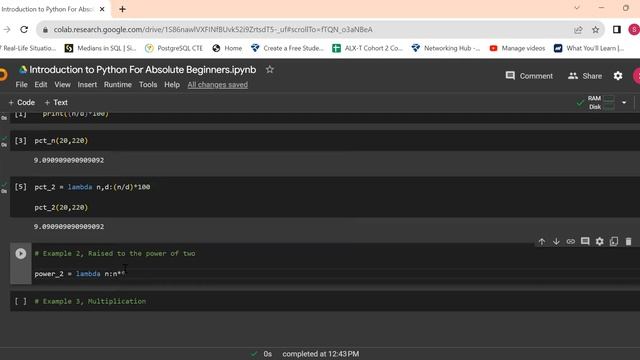Open the File menu
The image size is (640, 360).
coord(21,84)
